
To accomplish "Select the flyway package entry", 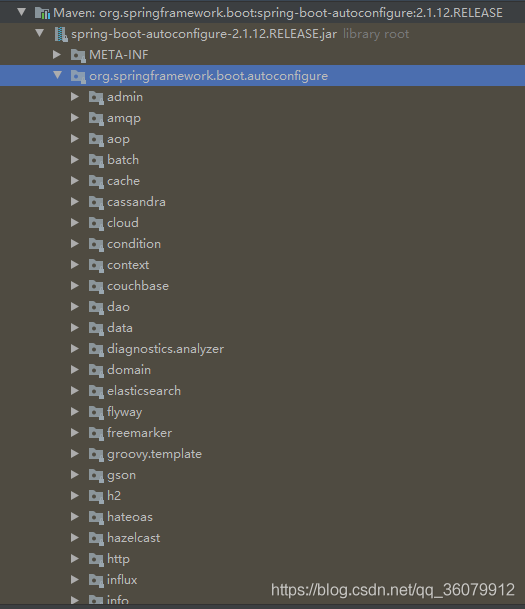I will pos(125,412).
